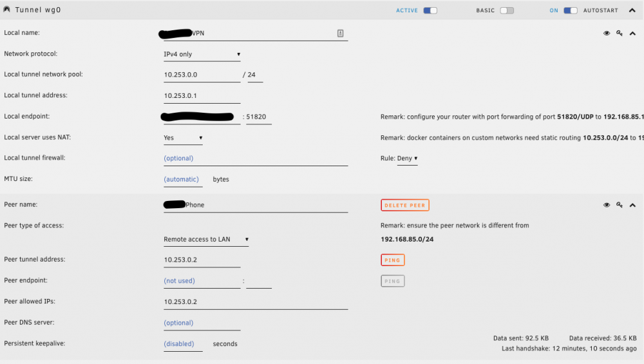Click the Local endpoint hostname field
The height and width of the screenshot is (364, 644).
[201, 117]
